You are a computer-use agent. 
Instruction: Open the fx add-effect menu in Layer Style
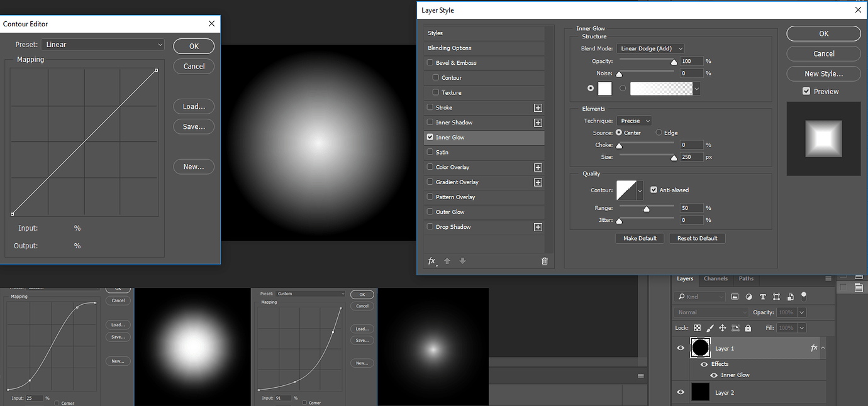[431, 261]
